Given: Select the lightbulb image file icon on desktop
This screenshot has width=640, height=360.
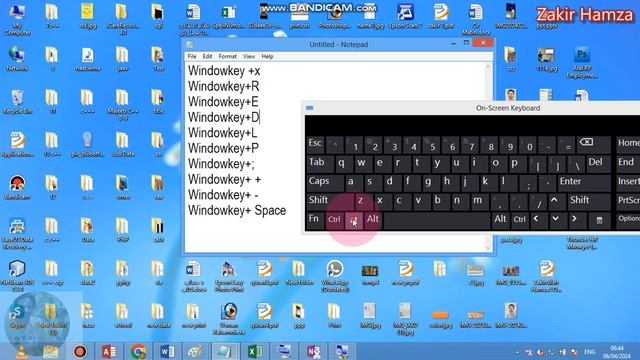Looking at the screenshot, I should click(87, 145).
